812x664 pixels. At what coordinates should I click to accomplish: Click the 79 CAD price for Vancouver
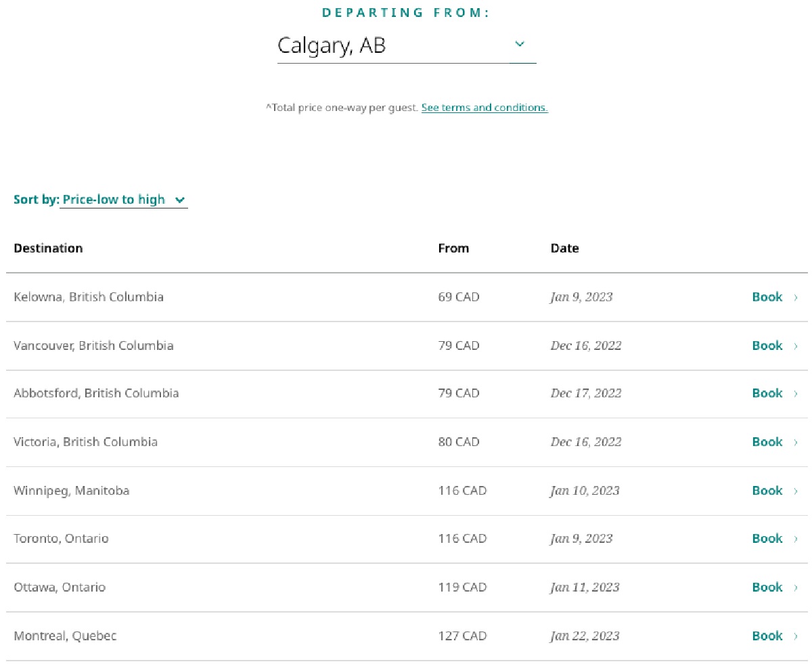(459, 346)
